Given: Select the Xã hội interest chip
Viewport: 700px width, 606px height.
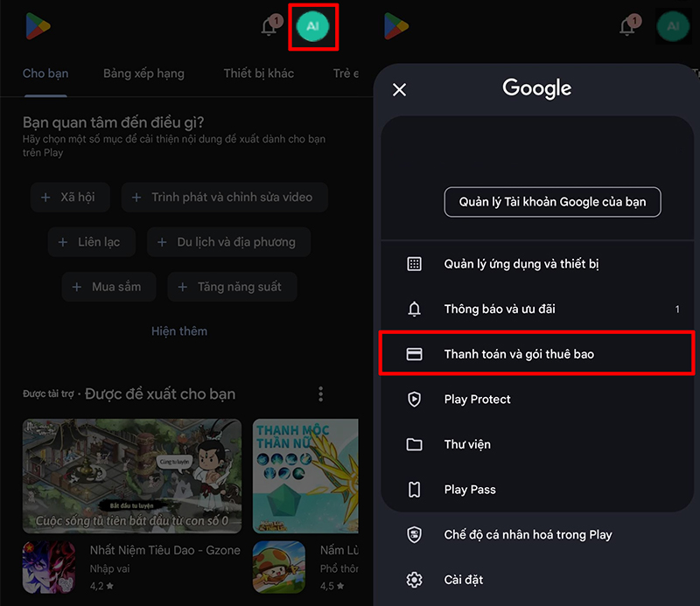Looking at the screenshot, I should click(68, 198).
